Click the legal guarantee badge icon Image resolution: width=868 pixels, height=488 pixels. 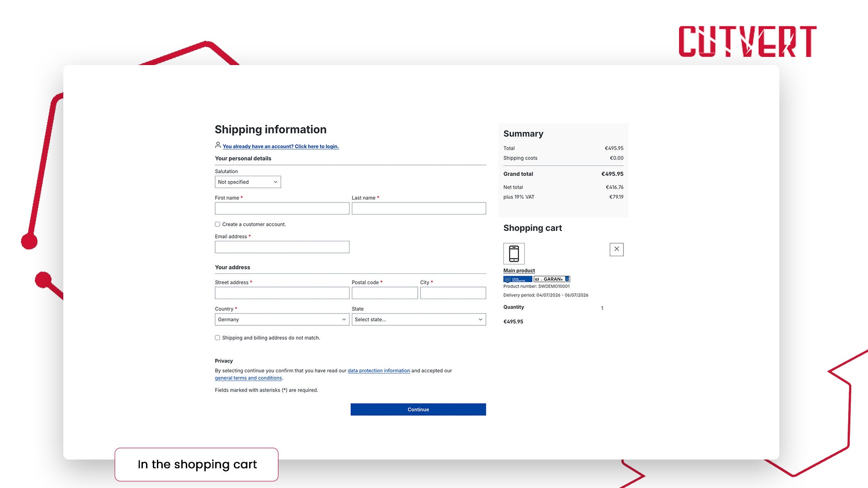click(518, 279)
